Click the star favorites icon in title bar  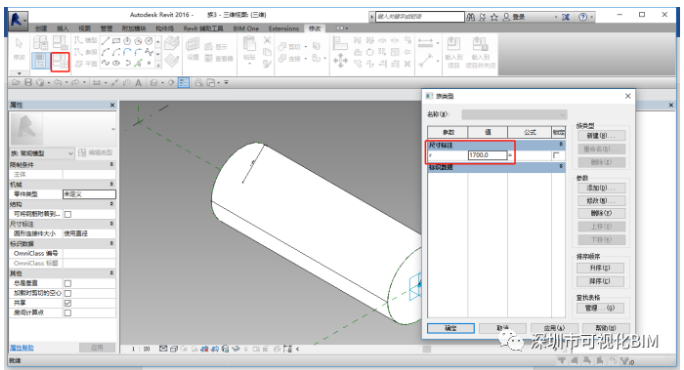tap(494, 17)
